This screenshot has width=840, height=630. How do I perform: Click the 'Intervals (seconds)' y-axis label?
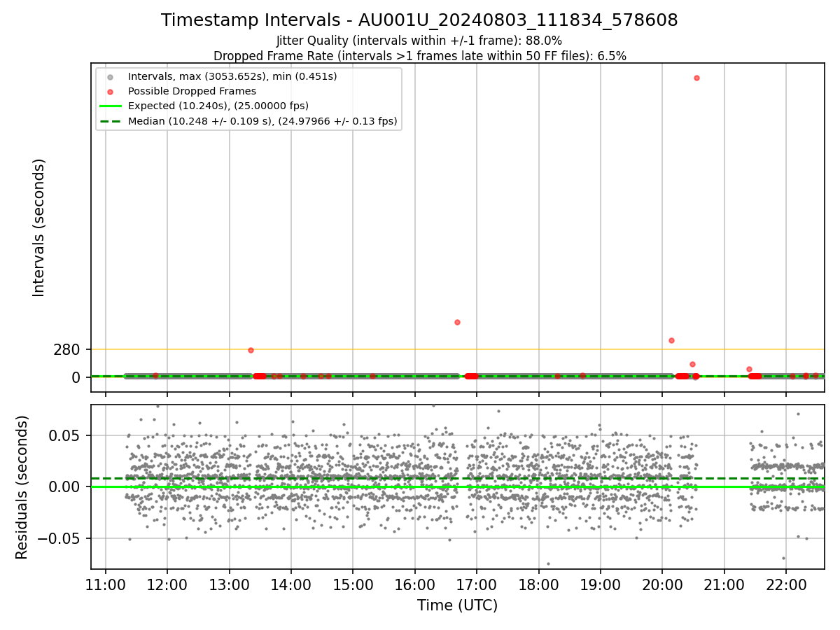tap(39, 227)
